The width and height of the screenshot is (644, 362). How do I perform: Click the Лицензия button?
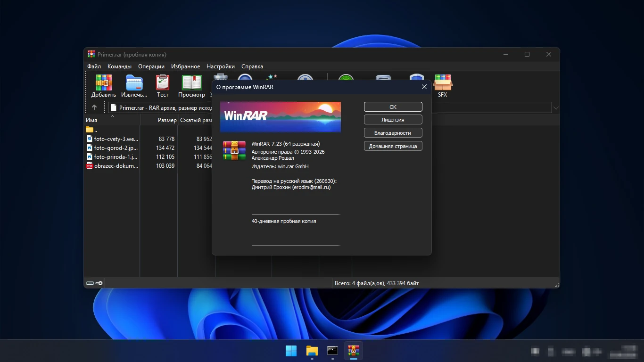click(x=393, y=120)
